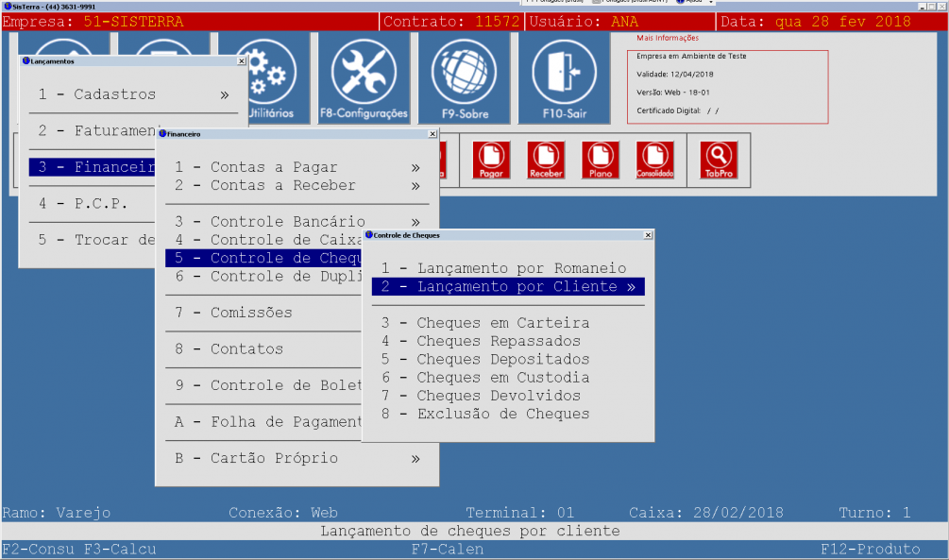The image size is (949, 560).
Task: Click the red Receber shortcut icon
Action: point(546,160)
